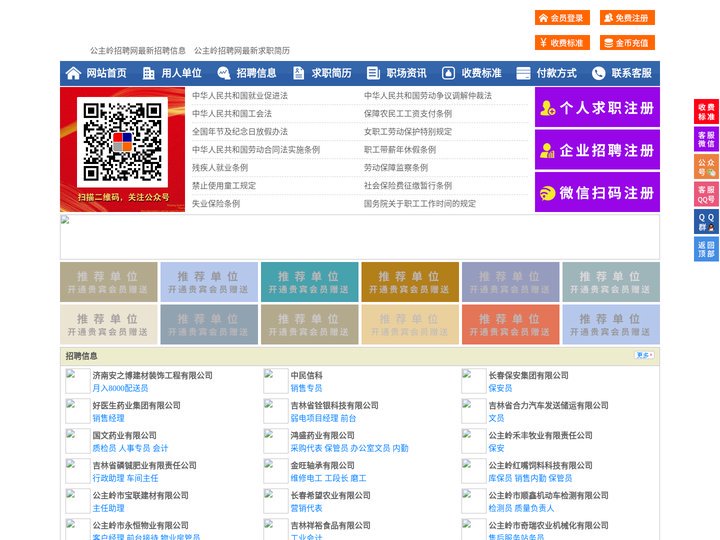Screen dimensions: 720x540
Task: Open company 公主岭市宝联建材有限公司
Action: coord(141,495)
